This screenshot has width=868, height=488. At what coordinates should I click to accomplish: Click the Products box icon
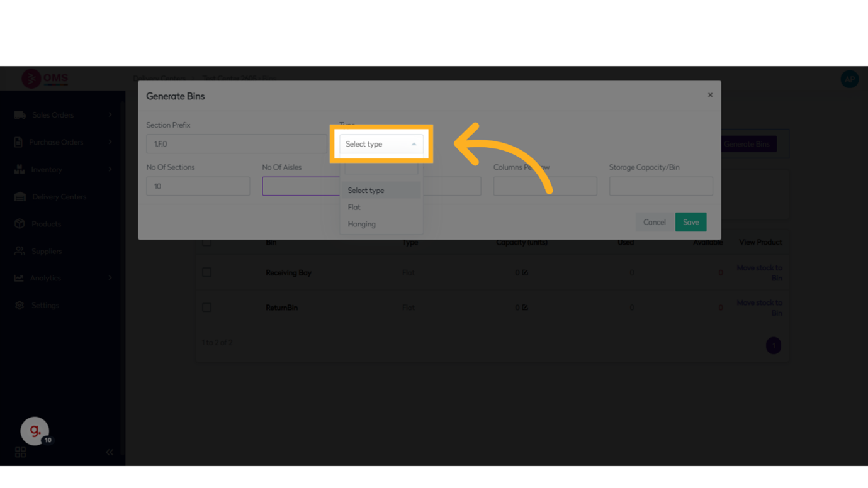point(20,224)
